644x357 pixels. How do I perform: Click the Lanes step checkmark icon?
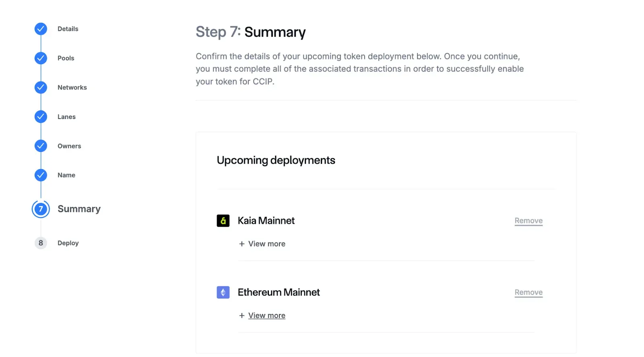tap(41, 117)
